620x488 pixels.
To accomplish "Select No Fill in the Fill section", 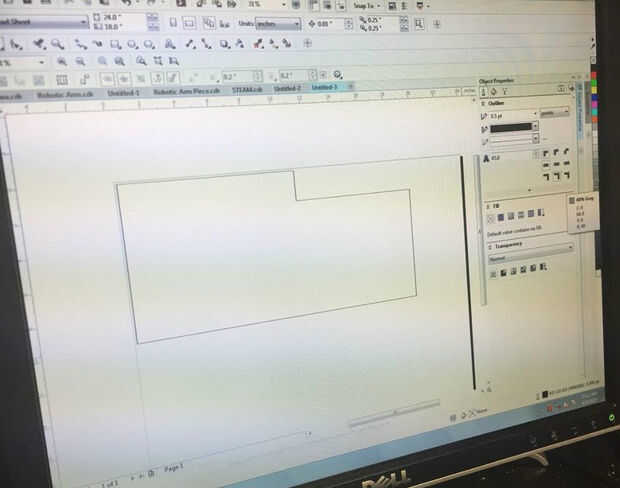I will (x=491, y=218).
